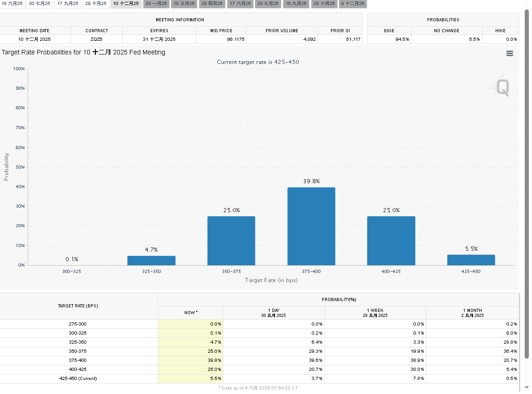Click the 375-400 bar showing 39.8%
Viewport: 532px width, 394px height.
click(311, 226)
